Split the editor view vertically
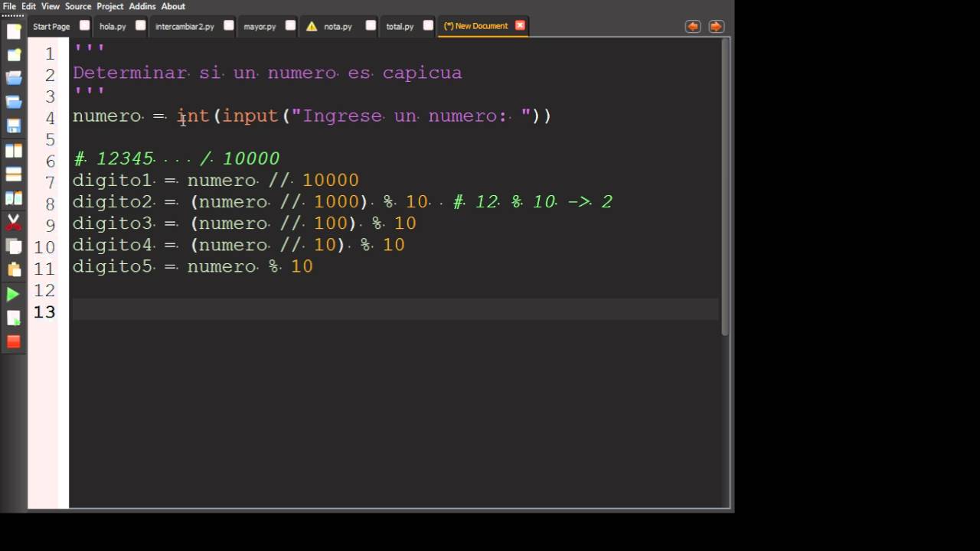Image resolution: width=980 pixels, height=551 pixels. pos(14,151)
